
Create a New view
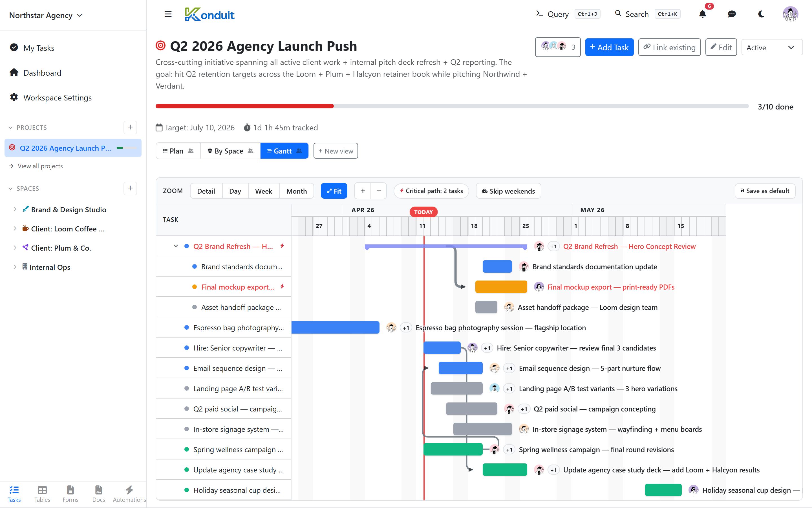336,151
